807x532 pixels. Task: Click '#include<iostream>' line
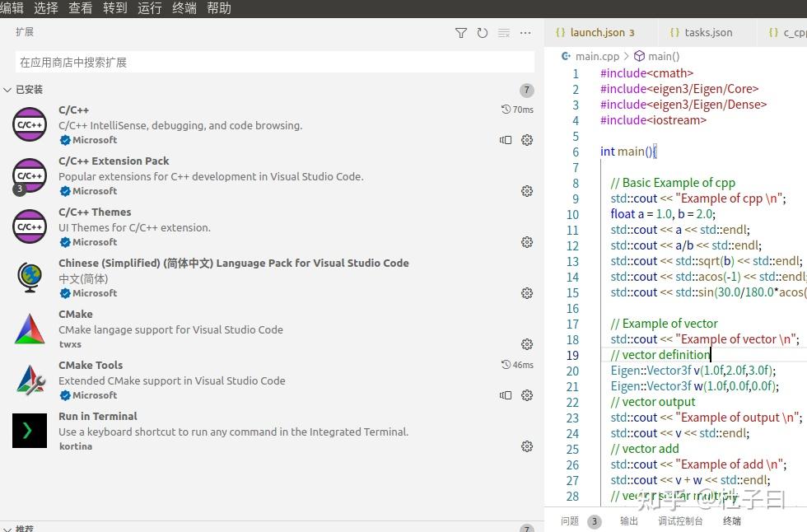click(653, 120)
